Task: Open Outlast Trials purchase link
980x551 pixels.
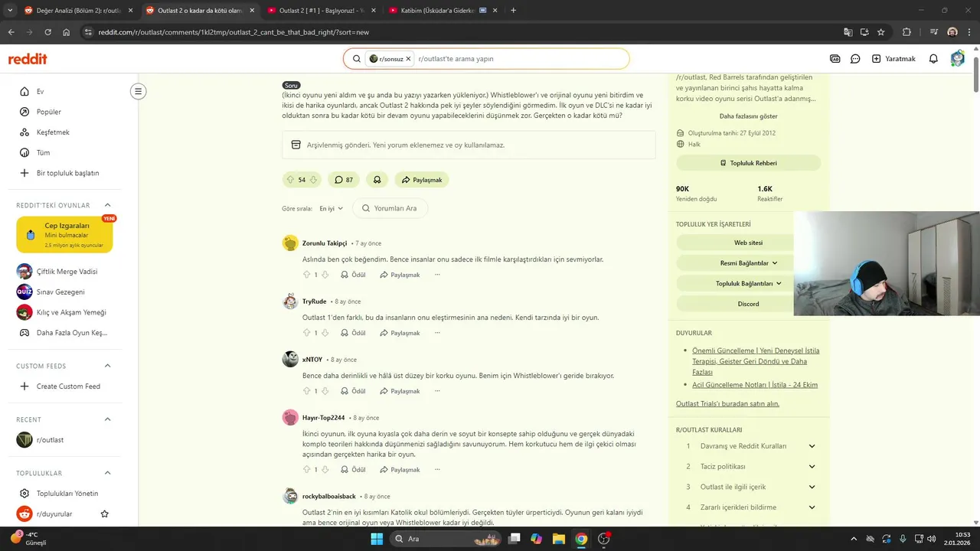Action: [x=727, y=403]
